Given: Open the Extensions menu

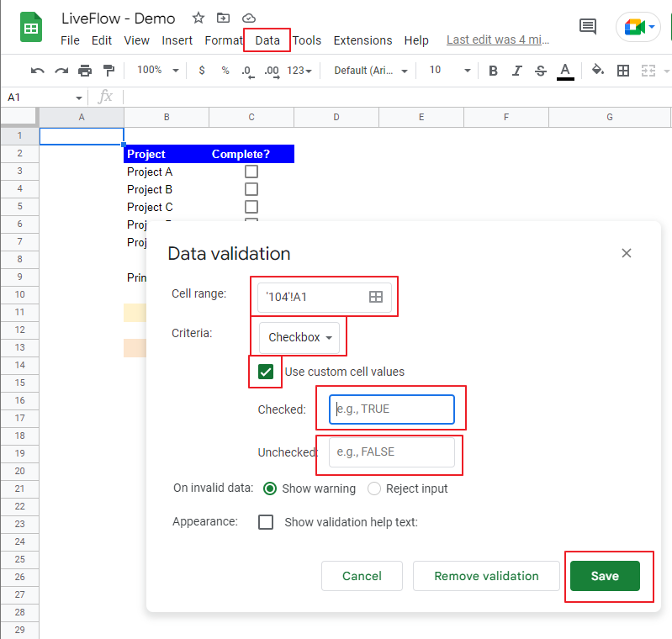Looking at the screenshot, I should click(x=362, y=40).
